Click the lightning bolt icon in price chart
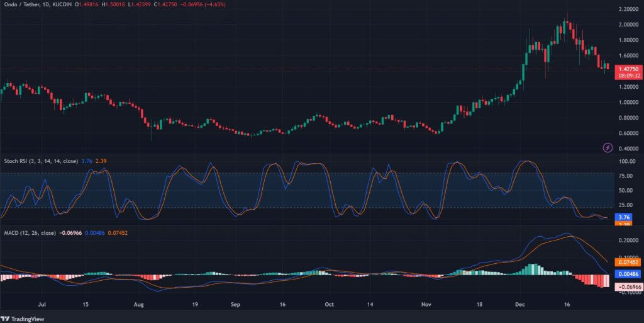 tap(608, 147)
